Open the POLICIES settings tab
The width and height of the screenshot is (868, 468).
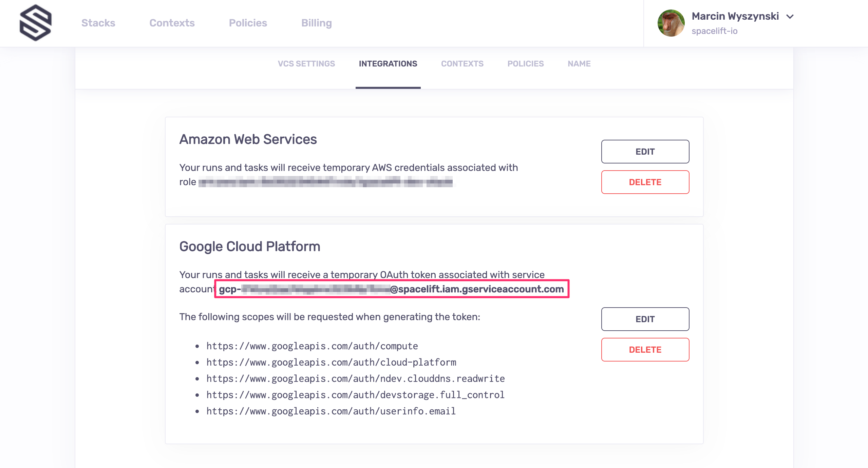pyautogui.click(x=526, y=64)
